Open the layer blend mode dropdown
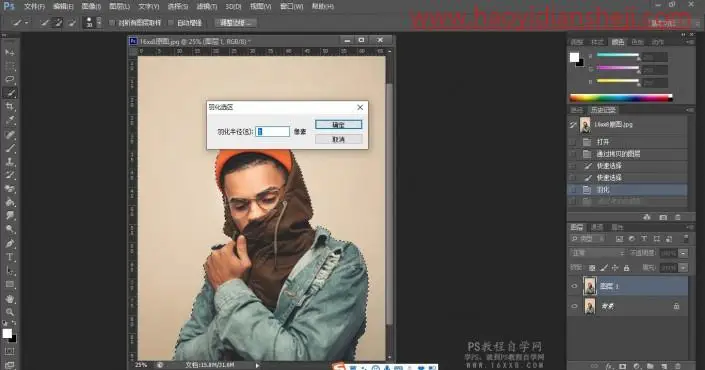Screen dimensions: 705x370 tap(598, 253)
